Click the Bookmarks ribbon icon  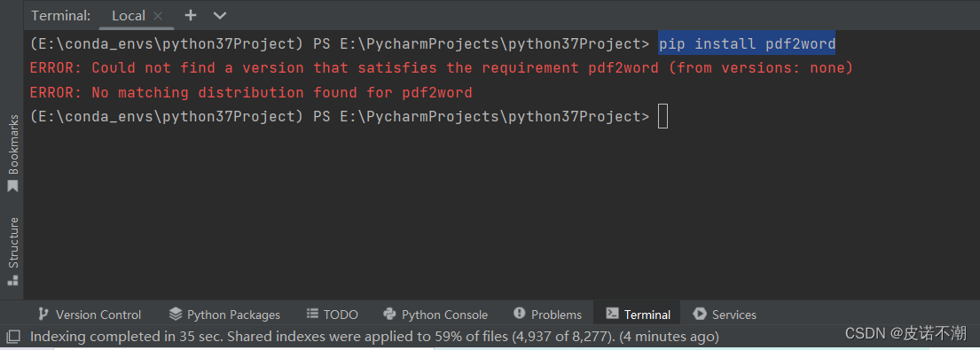[12, 187]
